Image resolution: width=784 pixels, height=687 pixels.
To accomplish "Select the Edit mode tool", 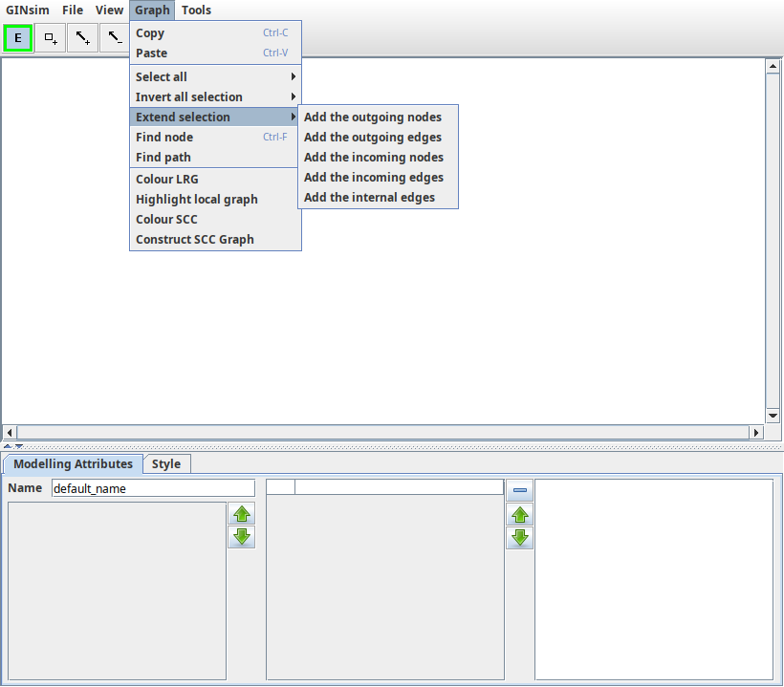I will tap(17, 37).
